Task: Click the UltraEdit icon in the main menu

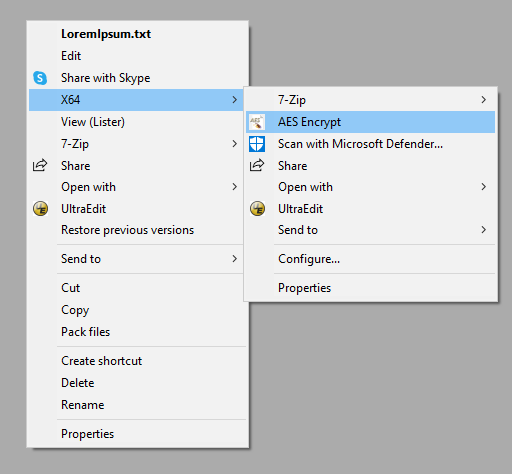Action: (40, 209)
